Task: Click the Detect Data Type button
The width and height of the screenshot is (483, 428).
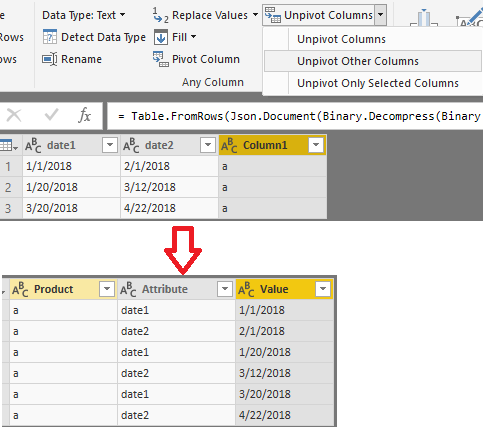Action: [x=94, y=37]
